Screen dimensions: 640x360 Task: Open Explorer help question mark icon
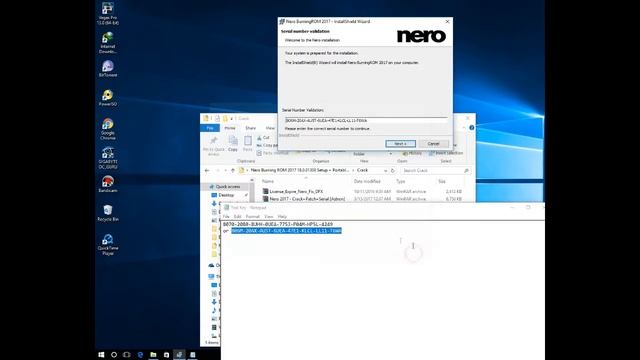point(472,128)
